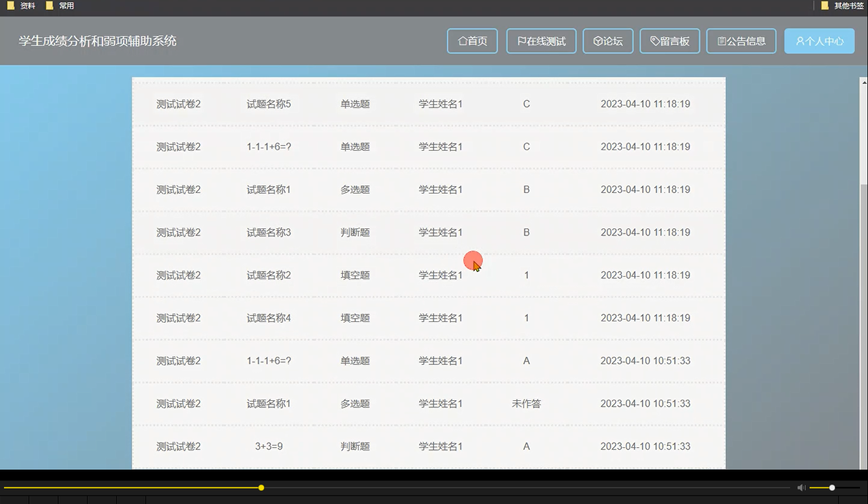868x504 pixels.
Task: Open the 常用 bookmark folder
Action: click(60, 6)
